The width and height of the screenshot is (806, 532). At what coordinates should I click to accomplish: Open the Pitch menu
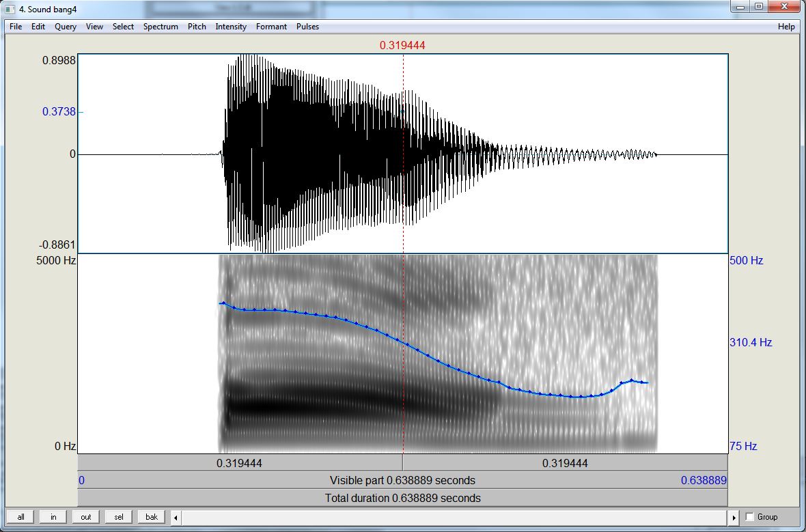click(x=197, y=27)
